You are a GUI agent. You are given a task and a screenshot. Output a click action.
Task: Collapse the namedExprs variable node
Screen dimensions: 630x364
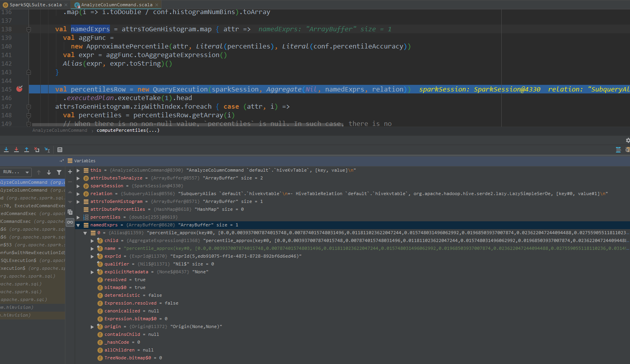pos(78,225)
